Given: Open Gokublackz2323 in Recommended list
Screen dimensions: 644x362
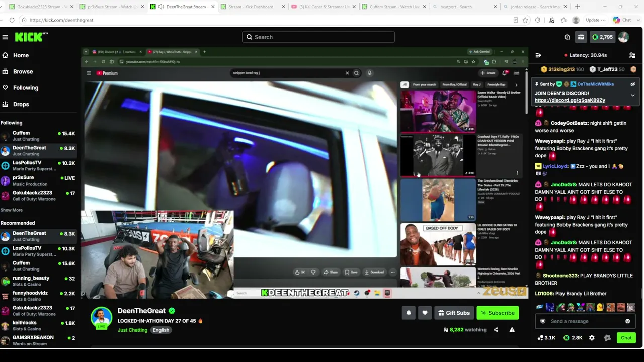Looking at the screenshot, I should (x=38, y=311).
